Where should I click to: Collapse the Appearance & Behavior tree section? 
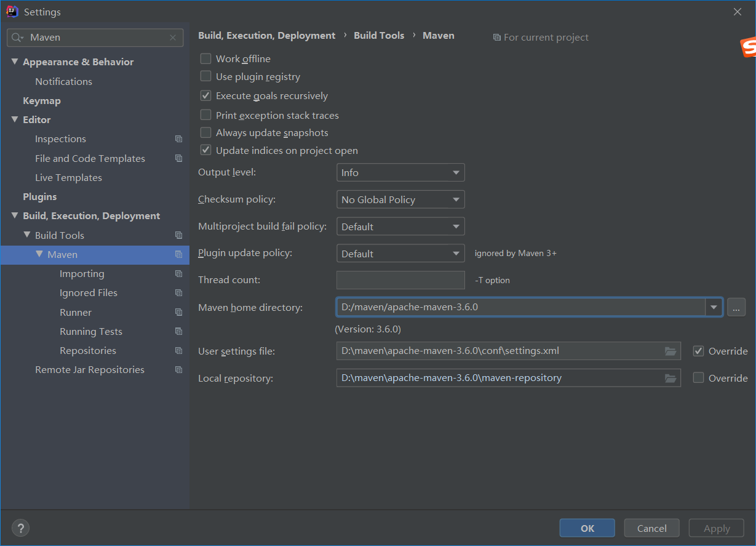[x=15, y=62]
